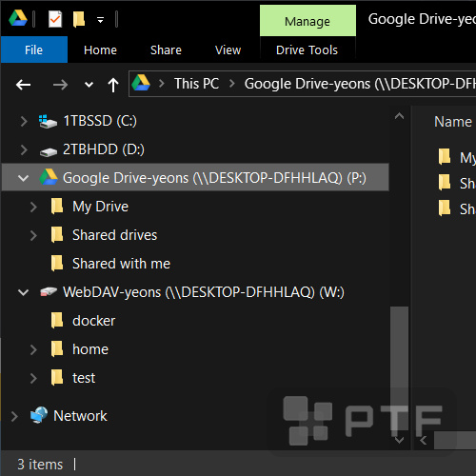This screenshot has height=476, width=476.
Task: Click the Shared with me folder icon
Action: click(x=57, y=263)
